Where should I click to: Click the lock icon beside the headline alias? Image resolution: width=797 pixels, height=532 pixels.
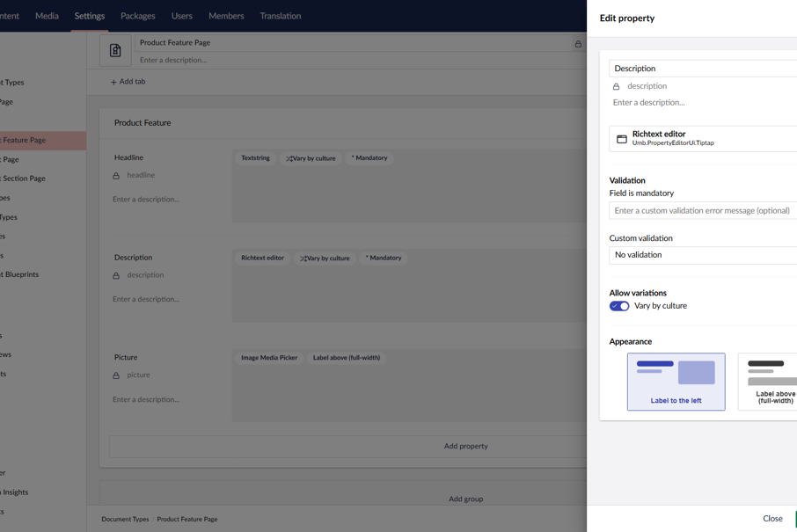[x=115, y=176]
